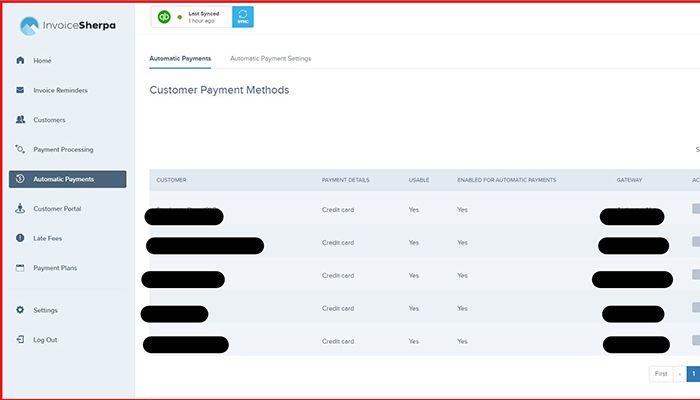Go to Customers section
This screenshot has width=700, height=400.
click(x=49, y=120)
